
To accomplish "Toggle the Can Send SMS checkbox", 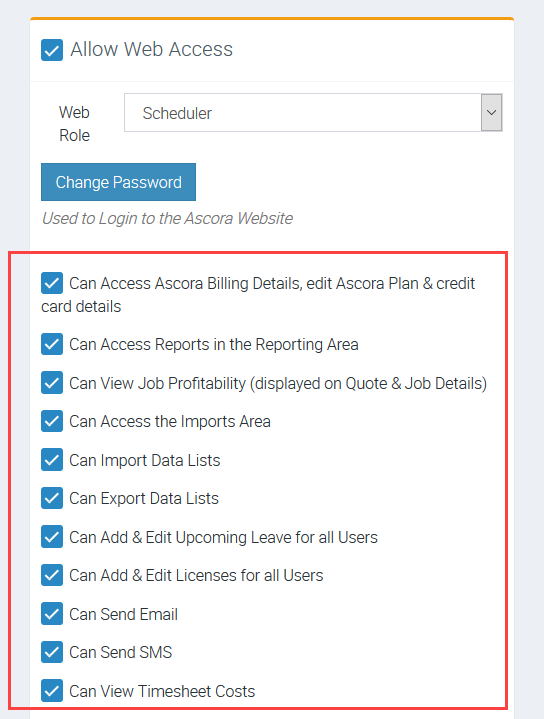I will [52, 652].
